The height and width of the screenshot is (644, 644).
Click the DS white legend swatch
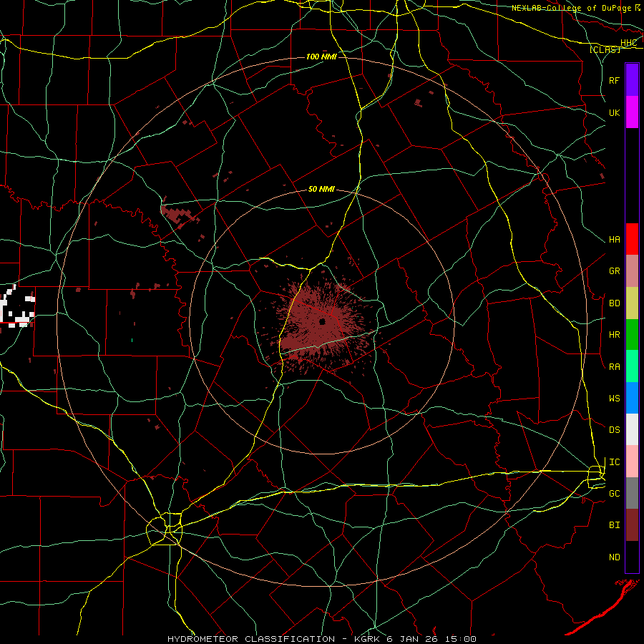pyautogui.click(x=632, y=429)
